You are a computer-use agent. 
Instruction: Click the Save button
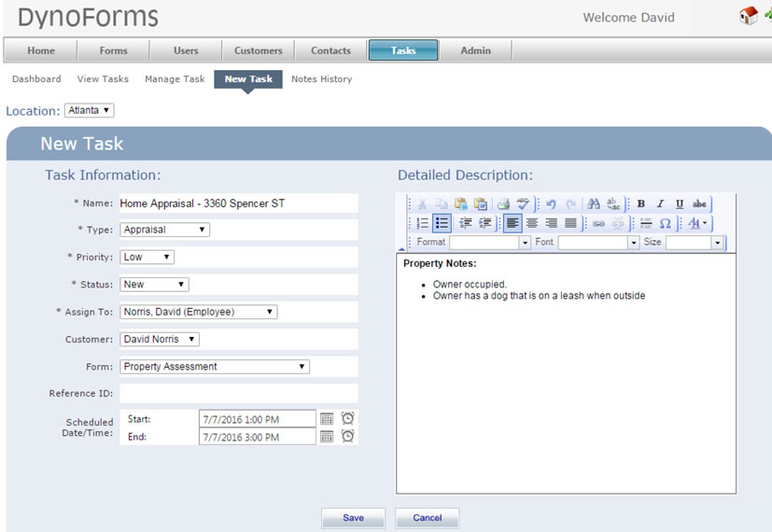pos(354,518)
